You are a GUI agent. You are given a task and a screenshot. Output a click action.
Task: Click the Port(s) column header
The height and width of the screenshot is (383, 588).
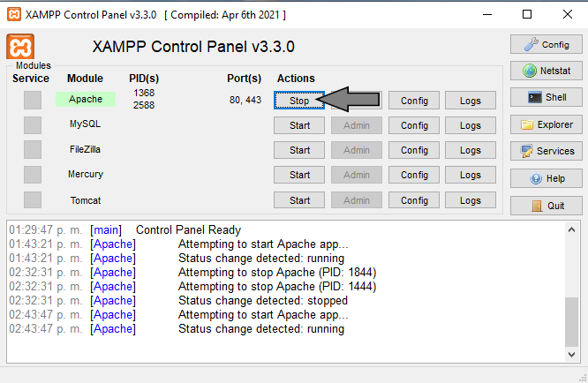click(245, 79)
